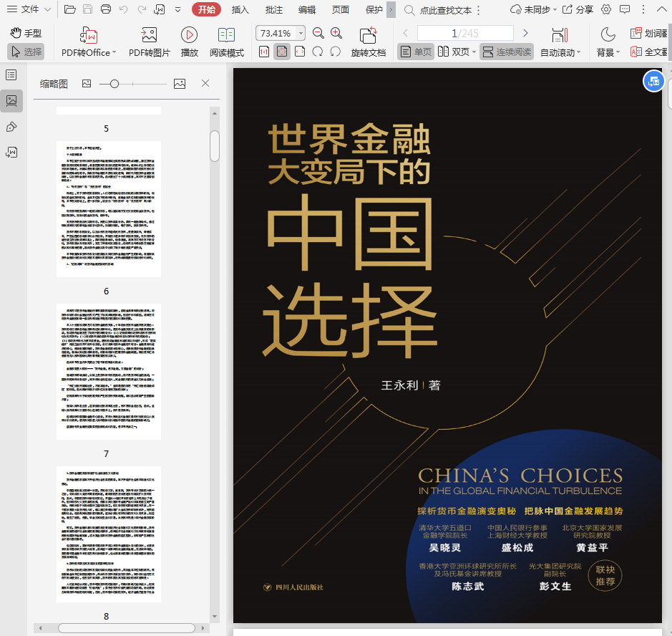Screen dimensions: 672x636
Task: Switch to the 批注 tab
Action: (x=273, y=9)
